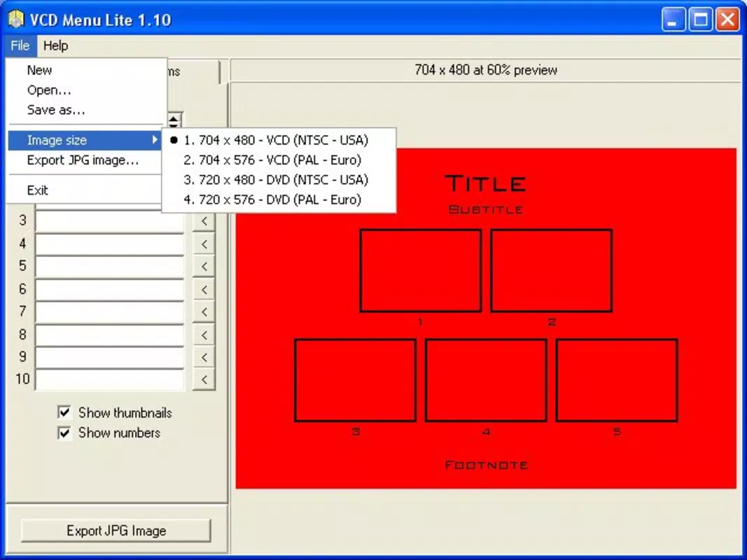The width and height of the screenshot is (747, 560).
Task: Click the text field for item 7
Action: (110, 311)
